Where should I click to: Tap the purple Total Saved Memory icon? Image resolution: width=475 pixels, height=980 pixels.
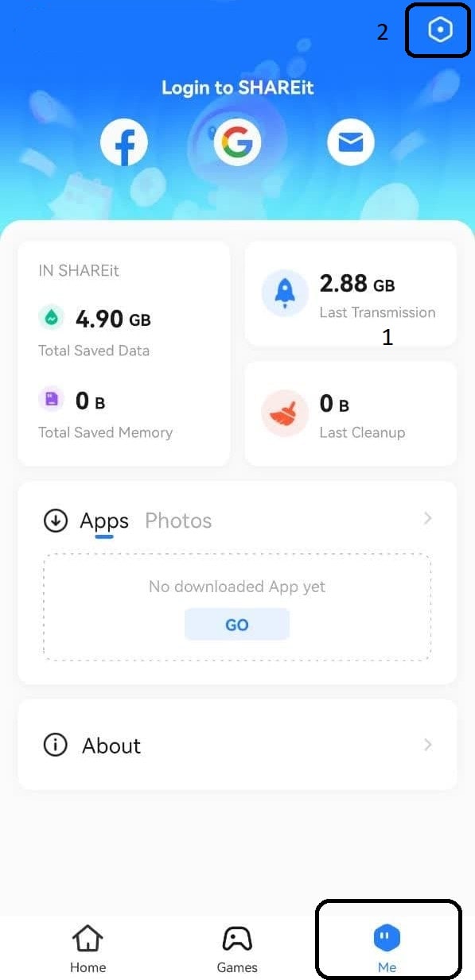[51, 399]
